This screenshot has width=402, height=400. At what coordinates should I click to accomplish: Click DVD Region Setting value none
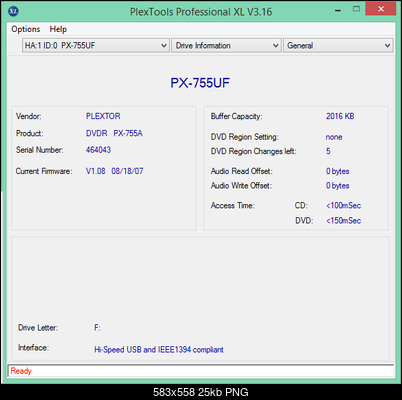click(x=334, y=137)
